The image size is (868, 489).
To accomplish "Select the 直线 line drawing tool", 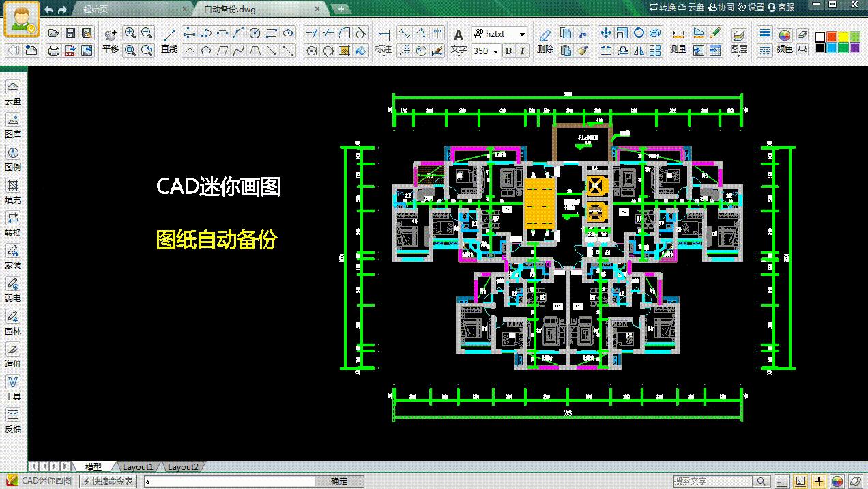I will click(x=169, y=40).
